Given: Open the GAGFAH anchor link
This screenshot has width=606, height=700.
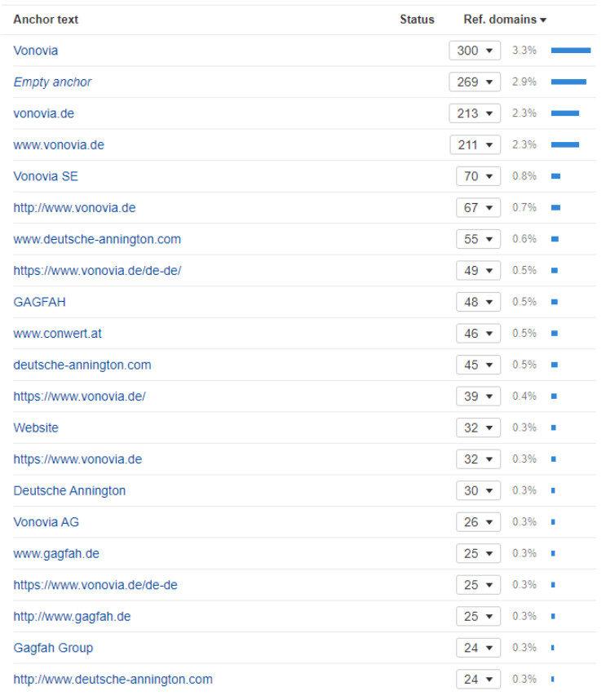Looking at the screenshot, I should point(40,302).
